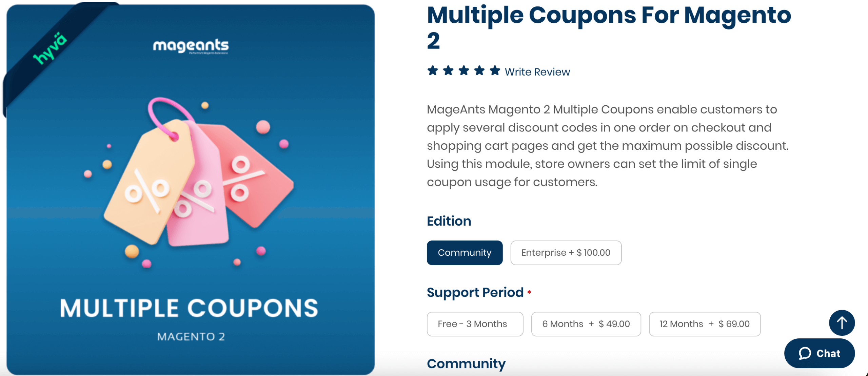868x376 pixels.
Task: Click the middle star of the product rating
Action: [x=463, y=71]
